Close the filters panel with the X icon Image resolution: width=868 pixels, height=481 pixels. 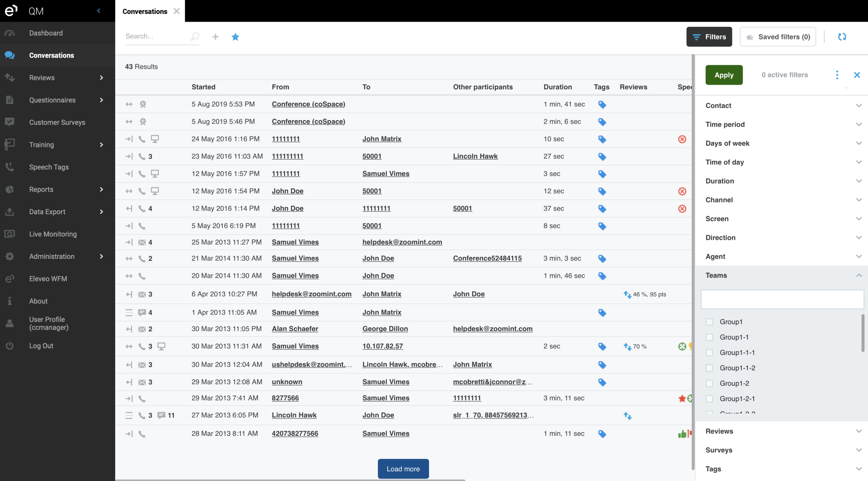coord(857,75)
